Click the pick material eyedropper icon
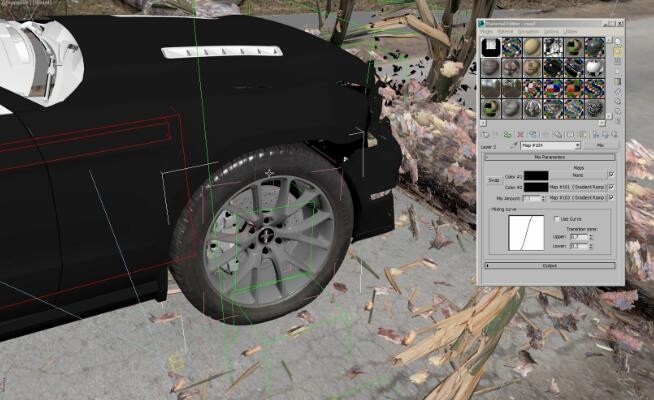Image resolution: width=654 pixels, height=400 pixels. click(x=514, y=145)
